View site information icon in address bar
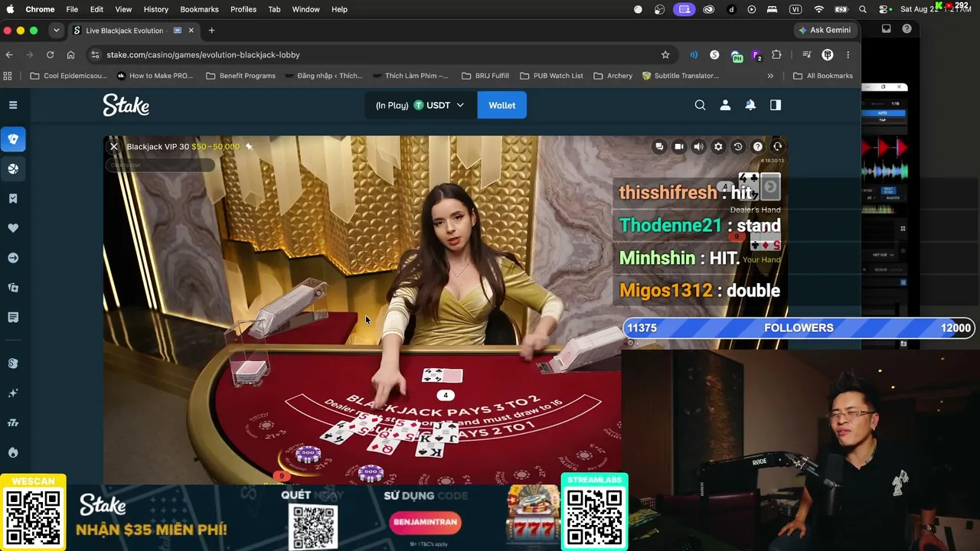The image size is (980, 551). tap(95, 54)
